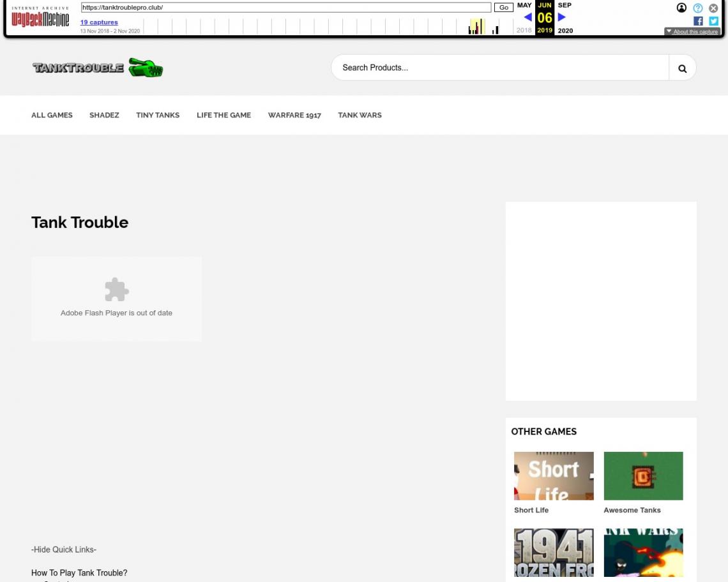
Task: Click the Tank Trouble green tank logo
Action: tap(98, 68)
